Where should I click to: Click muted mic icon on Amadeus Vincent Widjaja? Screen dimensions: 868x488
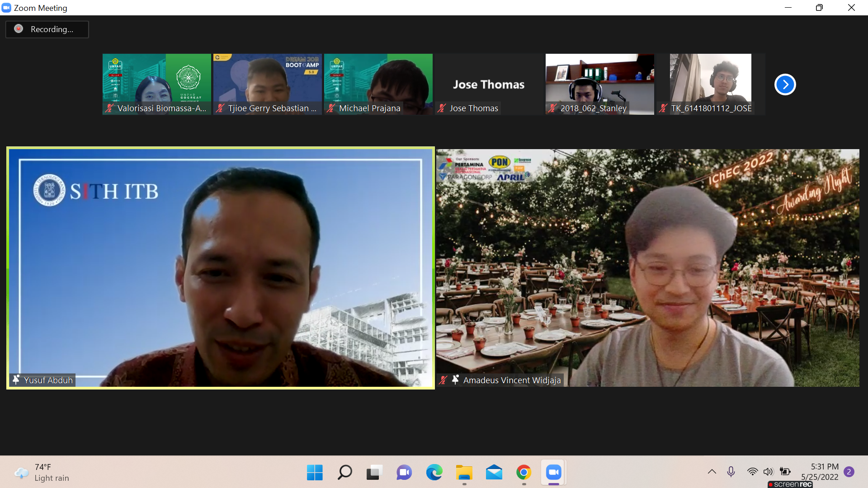(443, 380)
